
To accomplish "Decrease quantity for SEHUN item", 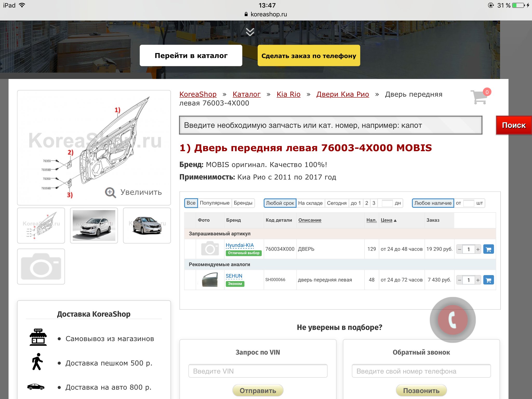I will click(x=460, y=280).
